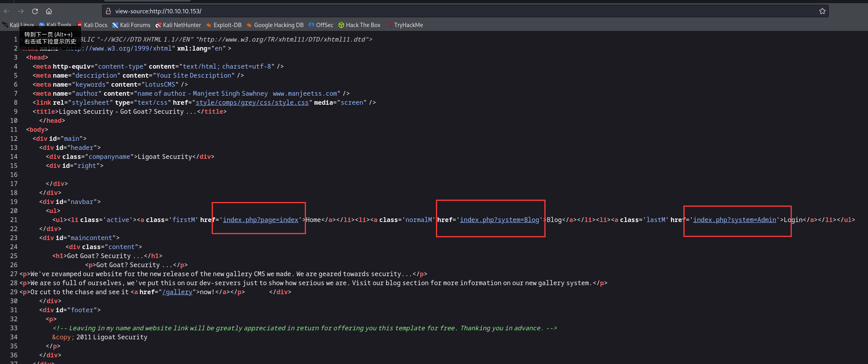Click the 'text/html; charset=utf-8' content value
The image size is (868, 364).
(x=227, y=67)
